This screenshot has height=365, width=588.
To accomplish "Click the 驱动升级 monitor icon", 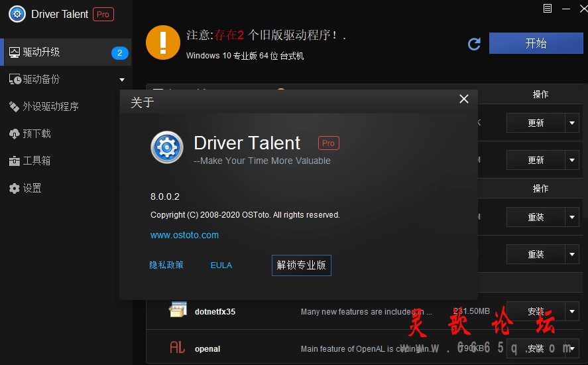I will tap(14, 52).
